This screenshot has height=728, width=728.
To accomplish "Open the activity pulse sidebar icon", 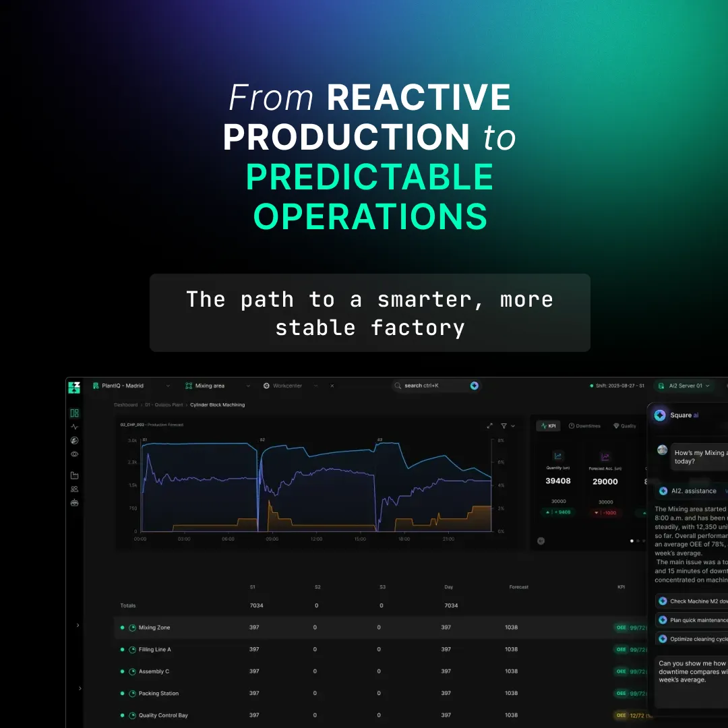I will pos(74,427).
